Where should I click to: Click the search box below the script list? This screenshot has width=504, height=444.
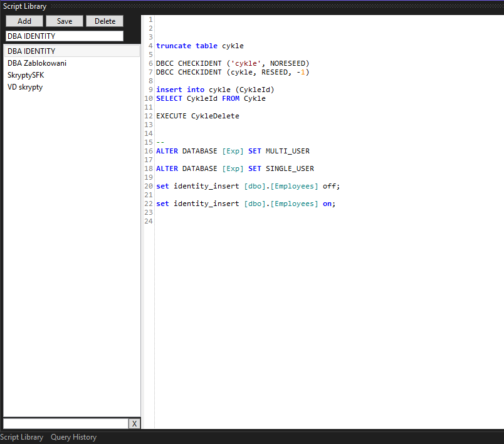[65, 424]
